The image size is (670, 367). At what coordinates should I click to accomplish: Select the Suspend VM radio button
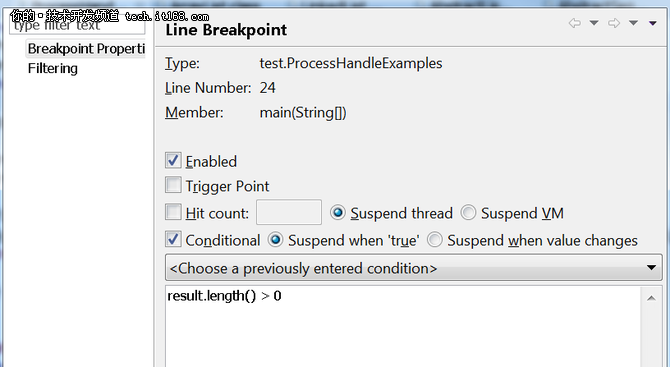click(x=468, y=212)
